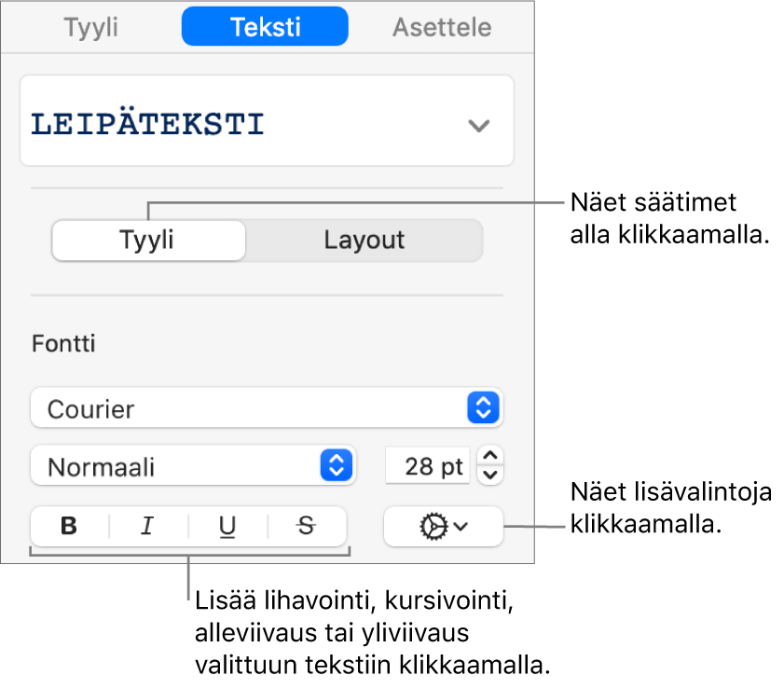Decrease font size with down stepper arrow
Screen dimensions: 784x689
(x=490, y=475)
